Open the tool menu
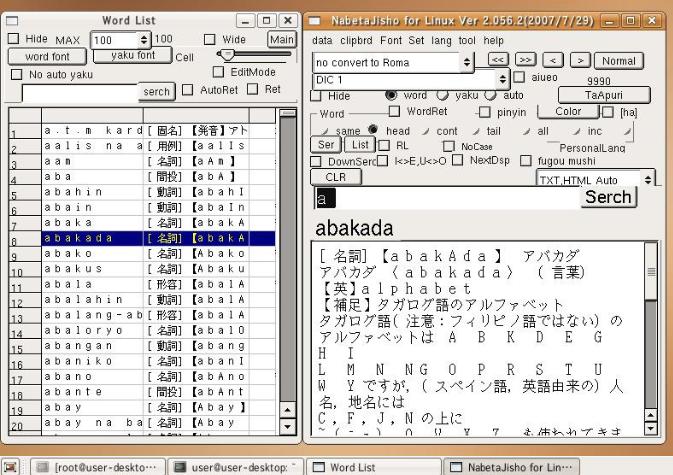The height and width of the screenshot is (475, 673). coord(467,40)
